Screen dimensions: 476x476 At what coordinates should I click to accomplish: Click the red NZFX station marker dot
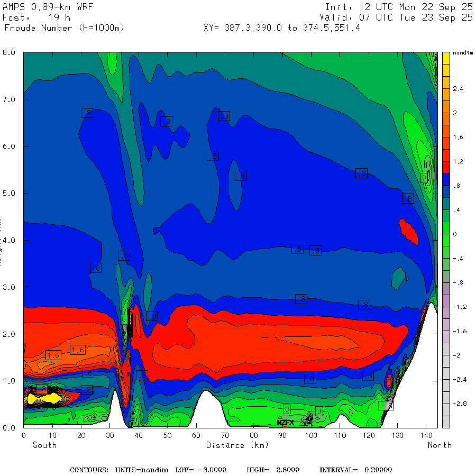[285, 427]
